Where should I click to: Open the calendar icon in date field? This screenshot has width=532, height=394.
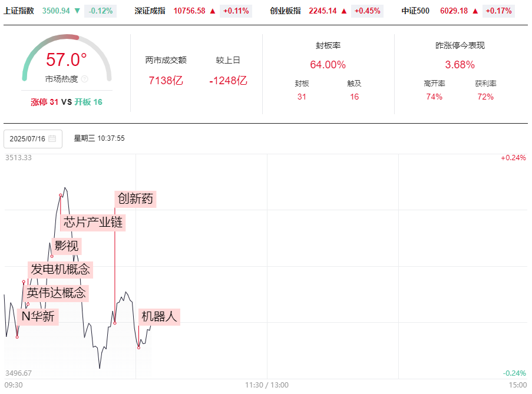coord(52,138)
